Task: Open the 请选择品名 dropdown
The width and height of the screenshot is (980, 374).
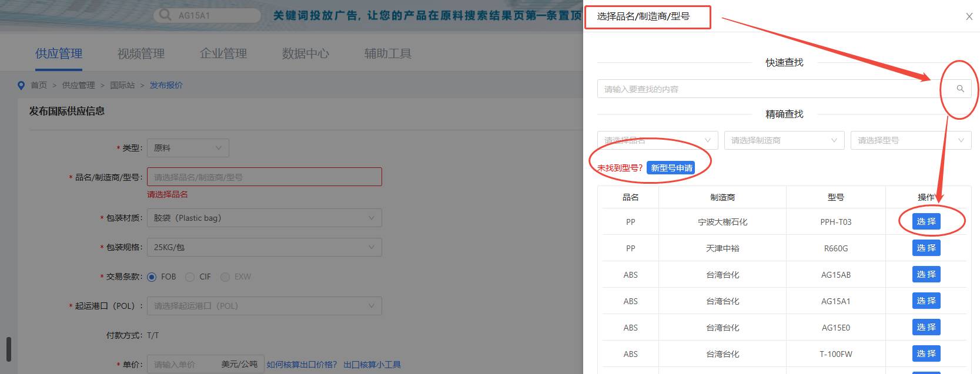Action: (x=658, y=140)
